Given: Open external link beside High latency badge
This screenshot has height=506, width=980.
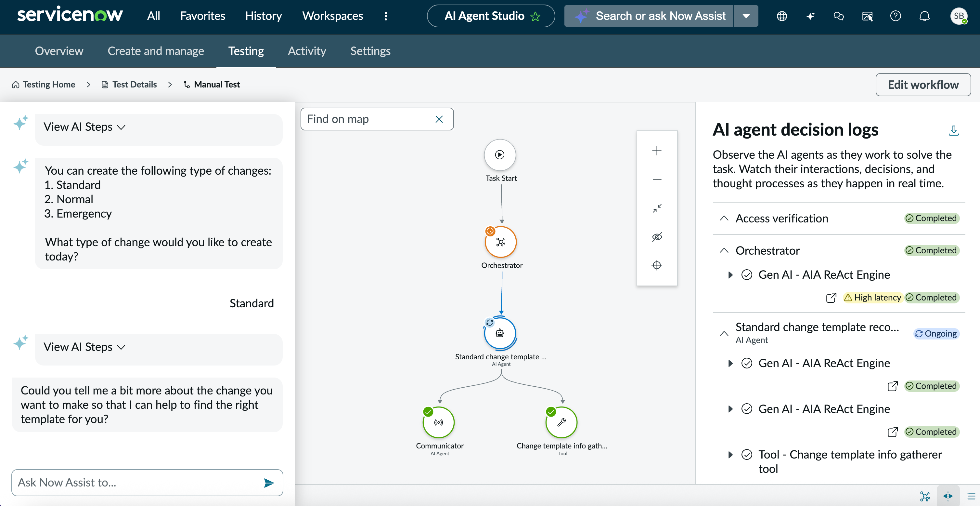Looking at the screenshot, I should pos(831,297).
